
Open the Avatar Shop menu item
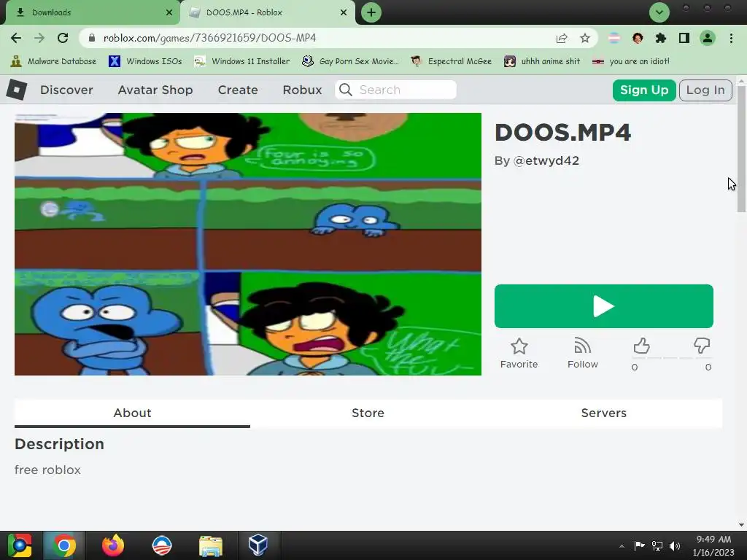pyautogui.click(x=155, y=90)
